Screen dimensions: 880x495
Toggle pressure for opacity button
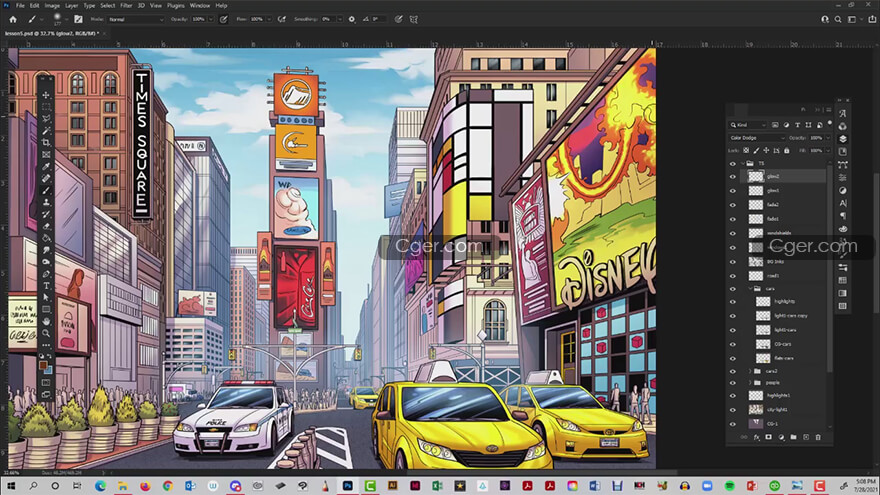click(223, 19)
